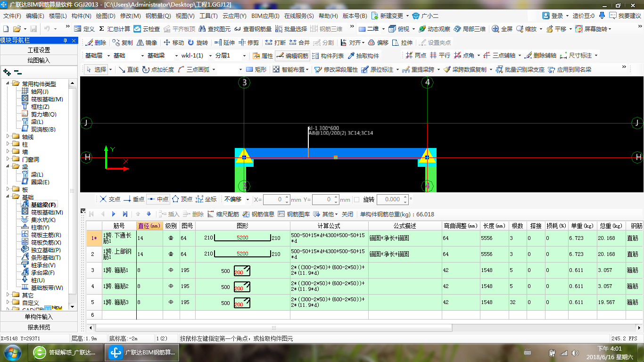Screen dimensions: 644x362
Task: Select the 矩形 rectangle drawing tool
Action: 256,69
